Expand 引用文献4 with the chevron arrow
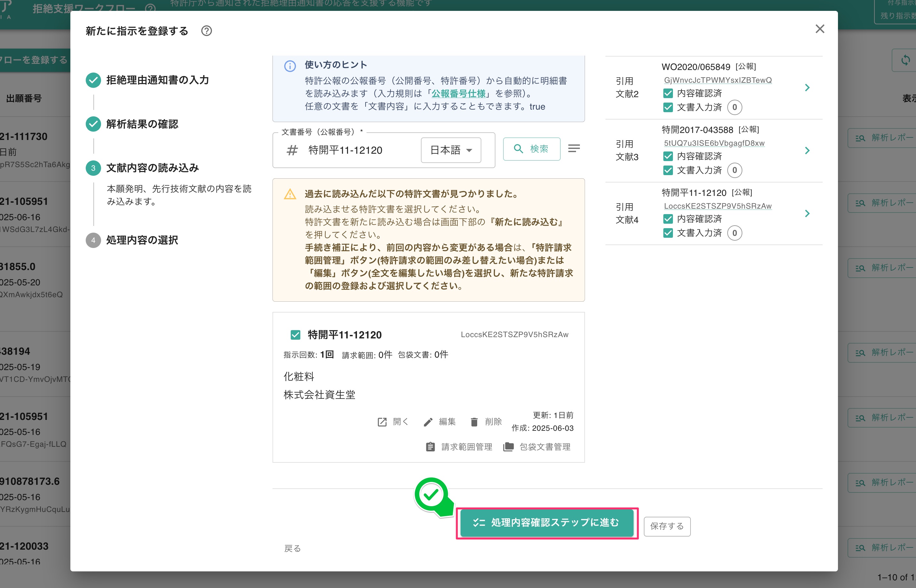916x588 pixels. pos(807,213)
